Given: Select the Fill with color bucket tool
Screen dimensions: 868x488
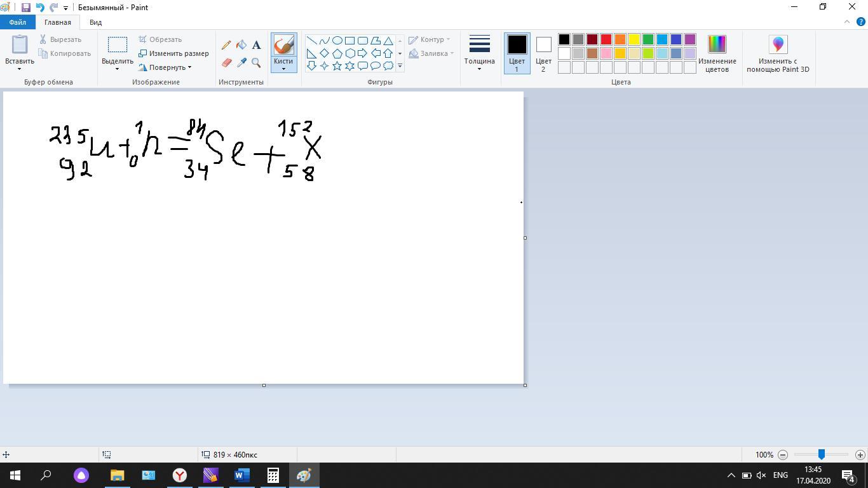Looking at the screenshot, I should click(241, 45).
